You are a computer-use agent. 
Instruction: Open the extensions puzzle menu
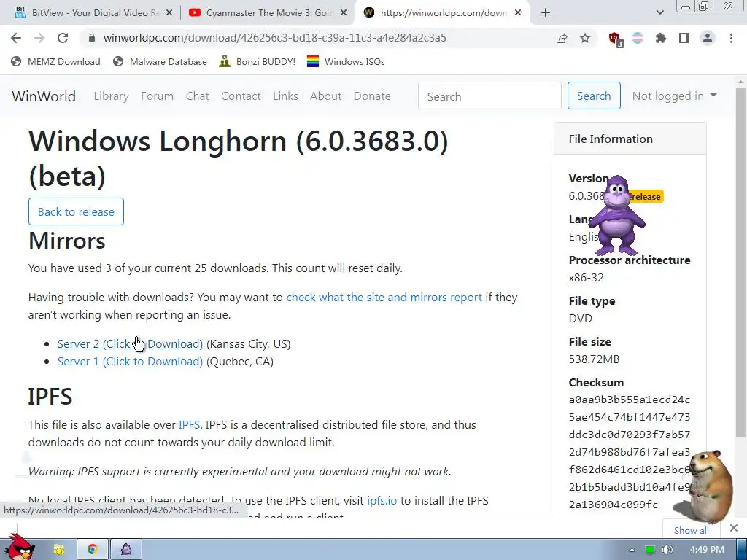tap(661, 38)
